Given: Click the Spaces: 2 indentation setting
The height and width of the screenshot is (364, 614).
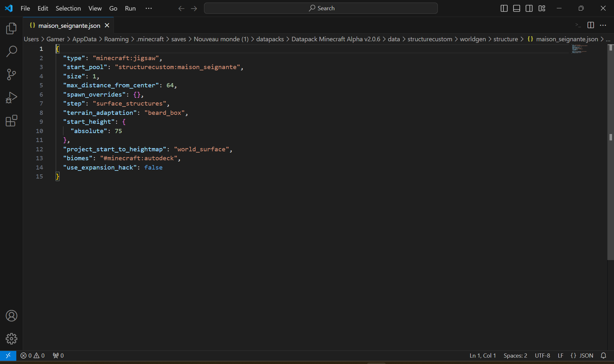Looking at the screenshot, I should (x=515, y=355).
